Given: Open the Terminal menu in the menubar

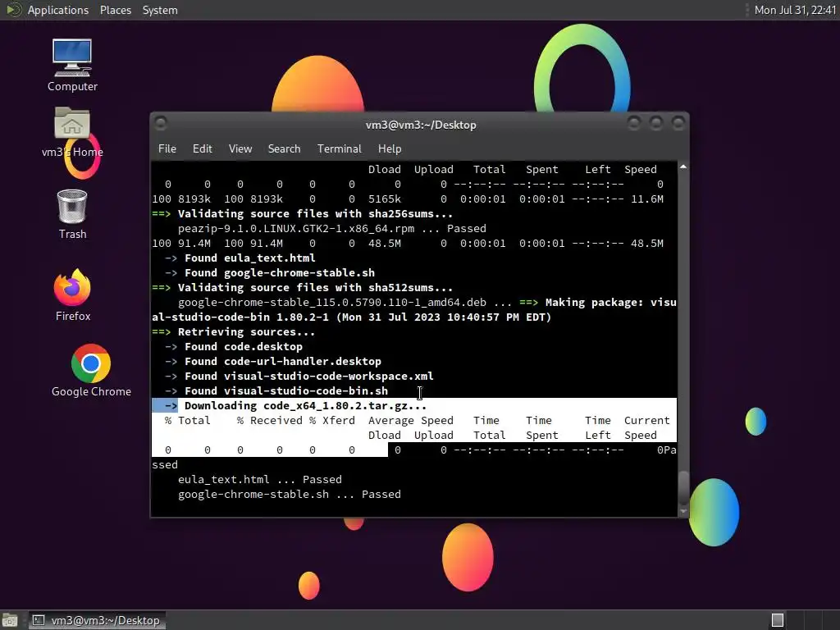Looking at the screenshot, I should [339, 148].
